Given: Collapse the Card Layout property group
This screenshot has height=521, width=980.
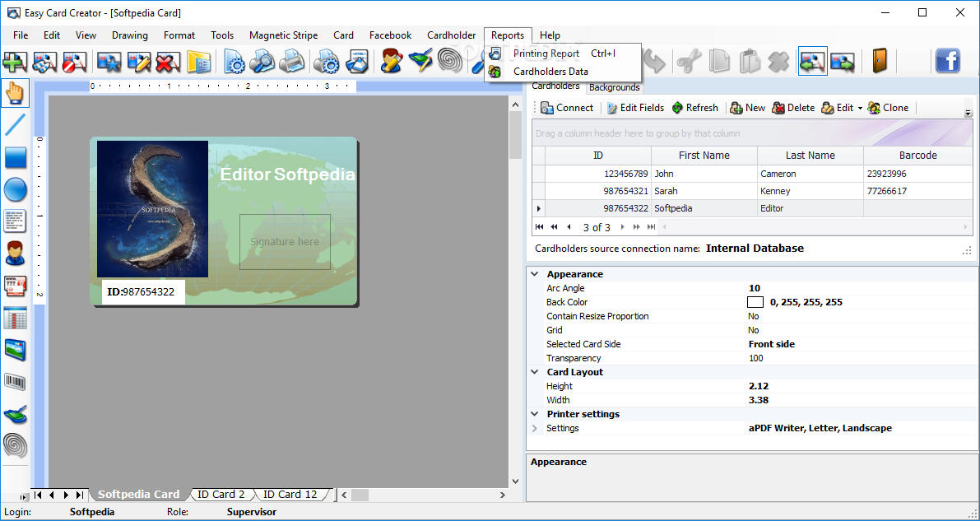Looking at the screenshot, I should [534, 372].
